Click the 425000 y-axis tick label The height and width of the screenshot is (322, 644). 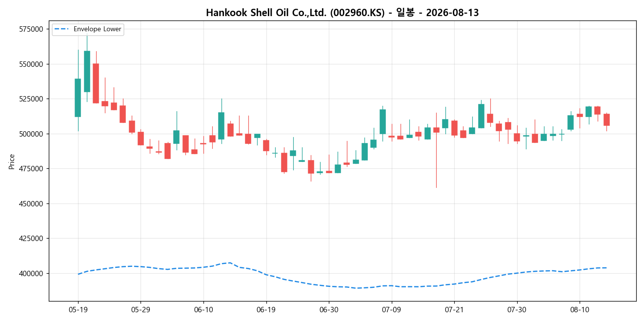click(32, 239)
